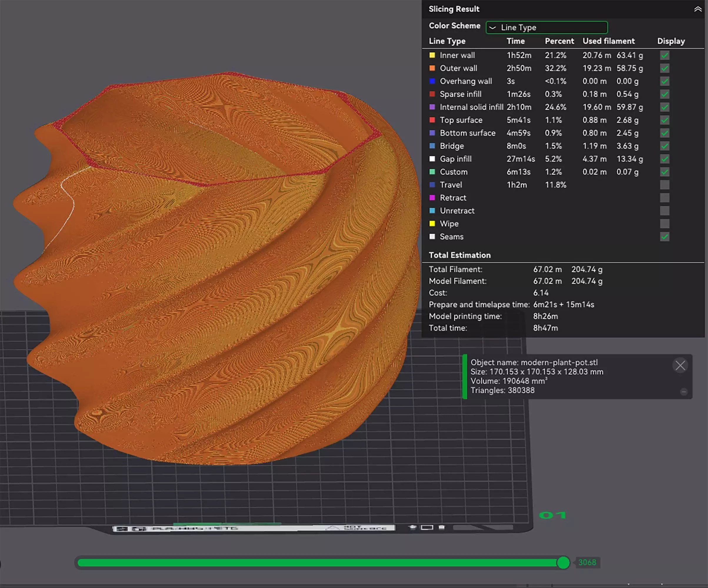
Task: Select the Total Estimation heading
Action: point(459,255)
